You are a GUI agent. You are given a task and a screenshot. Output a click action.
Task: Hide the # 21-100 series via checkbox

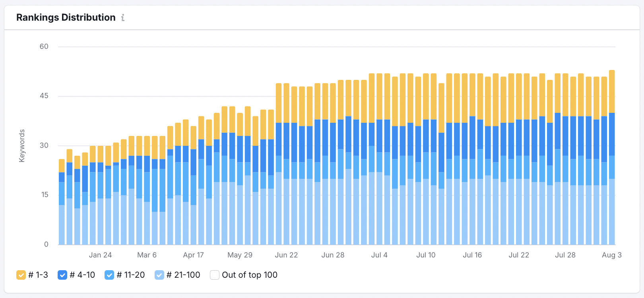[159, 275]
